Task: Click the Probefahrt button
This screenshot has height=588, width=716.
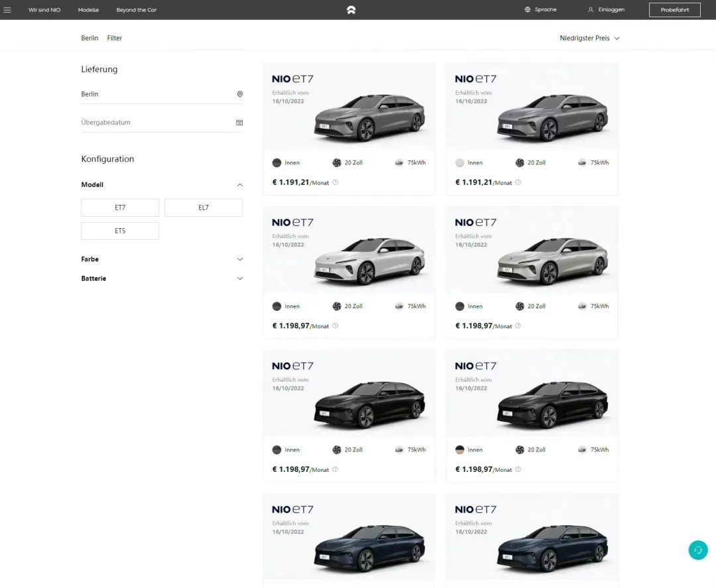Action: 674,9
